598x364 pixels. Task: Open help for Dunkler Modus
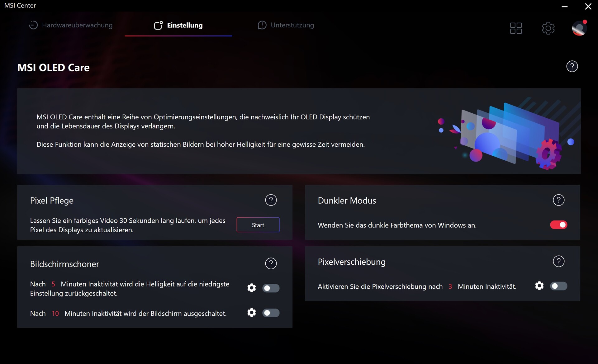click(558, 200)
